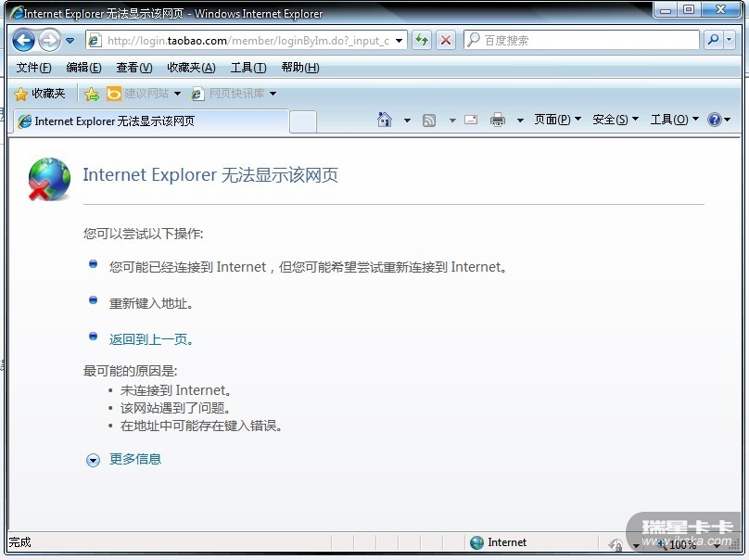Open the search provider dropdown arrow
This screenshot has height=560, width=749.
click(x=729, y=40)
